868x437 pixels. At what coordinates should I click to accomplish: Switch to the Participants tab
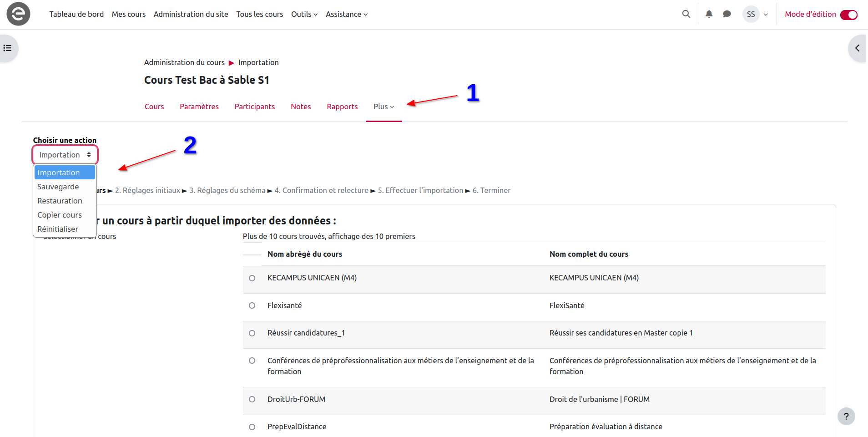255,107
